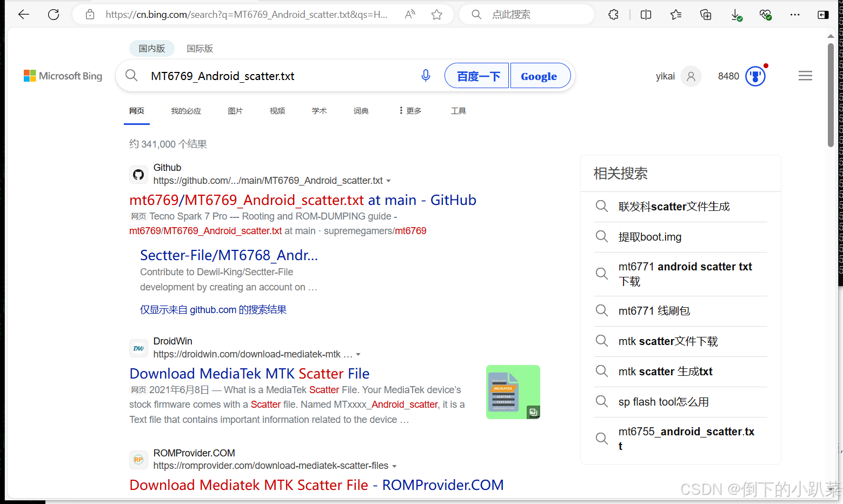This screenshot has width=843, height=504.
Task: Select the 我的必应 tab
Action: point(186,111)
